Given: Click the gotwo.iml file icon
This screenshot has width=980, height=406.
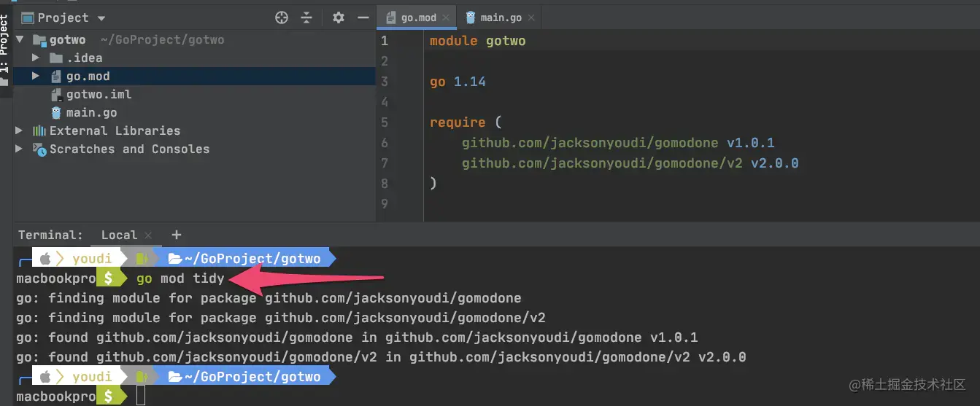Looking at the screenshot, I should tap(55, 94).
